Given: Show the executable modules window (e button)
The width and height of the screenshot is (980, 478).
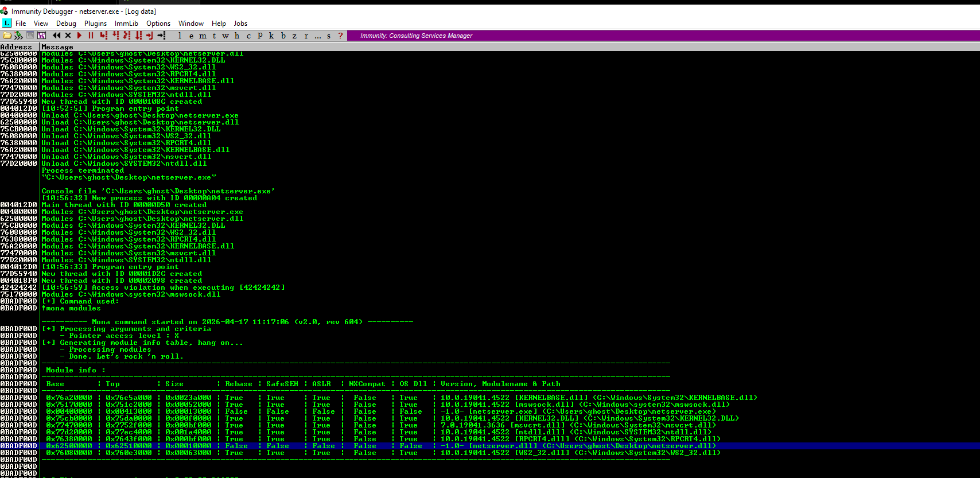Looking at the screenshot, I should 191,36.
